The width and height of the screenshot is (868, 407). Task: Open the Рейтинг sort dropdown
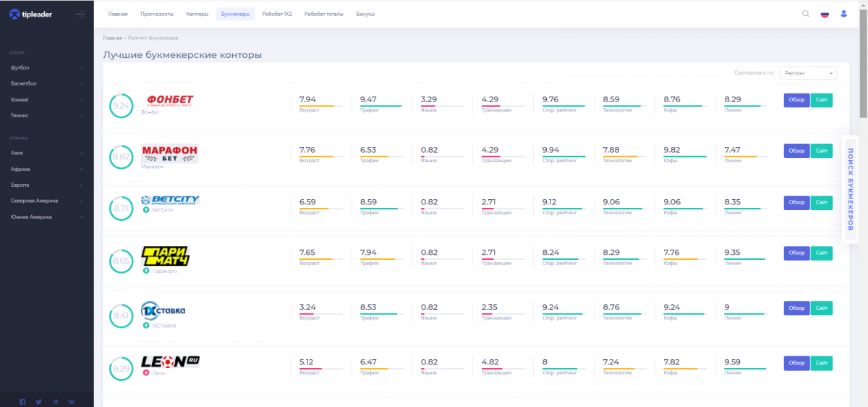809,73
